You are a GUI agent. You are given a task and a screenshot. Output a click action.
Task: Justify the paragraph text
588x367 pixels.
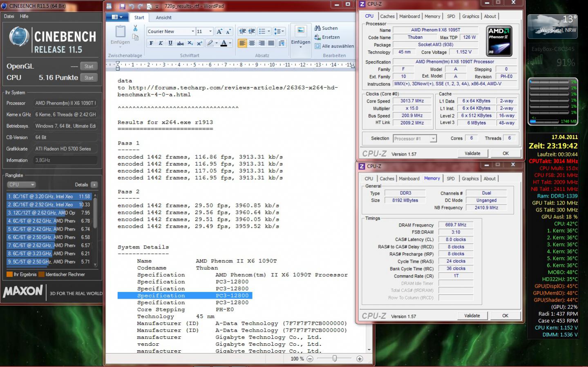(x=271, y=43)
